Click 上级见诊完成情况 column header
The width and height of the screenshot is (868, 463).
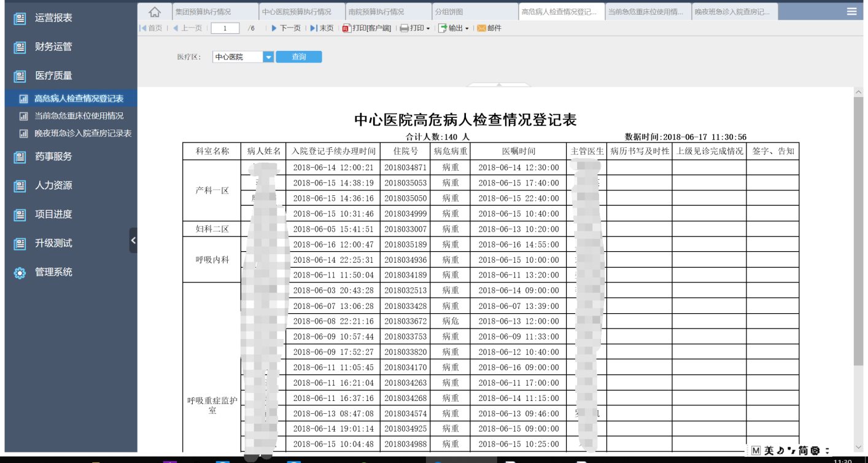[x=709, y=151]
